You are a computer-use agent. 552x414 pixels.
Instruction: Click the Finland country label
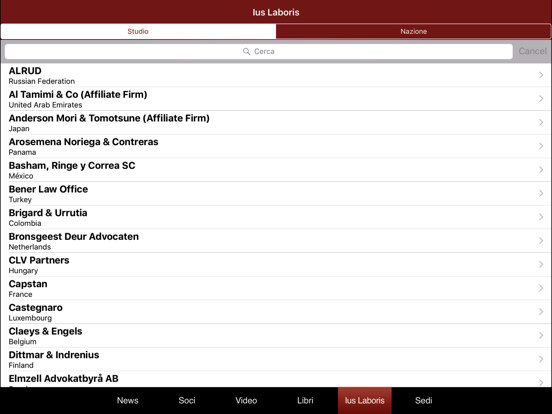tap(21, 365)
